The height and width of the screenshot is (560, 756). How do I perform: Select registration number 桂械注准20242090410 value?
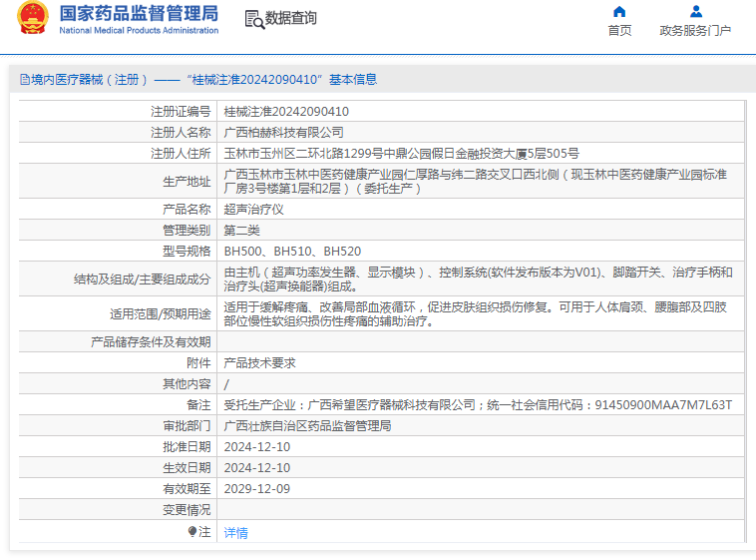pos(286,112)
